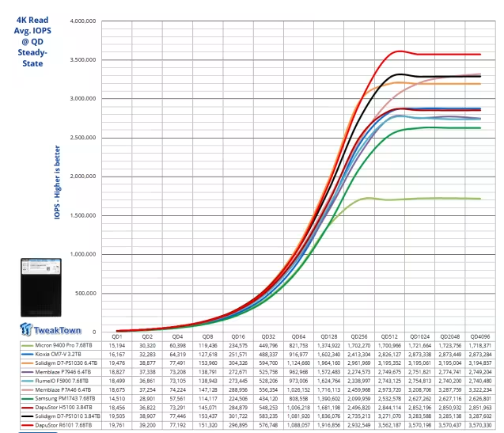
Task: Click the QD4096 column header
Action: 480,336
